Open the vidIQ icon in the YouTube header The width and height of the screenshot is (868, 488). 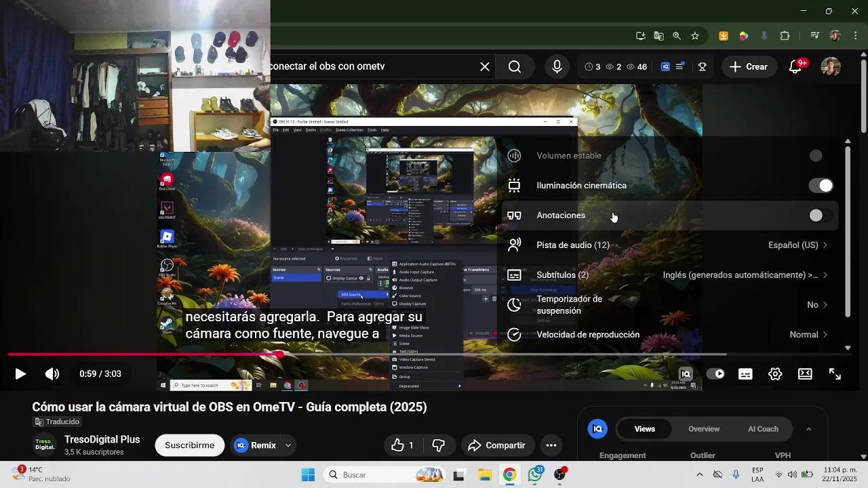click(x=665, y=66)
